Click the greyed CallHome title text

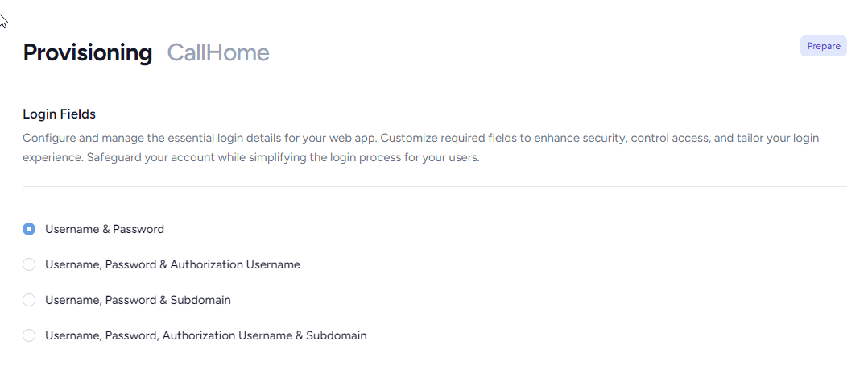click(218, 52)
